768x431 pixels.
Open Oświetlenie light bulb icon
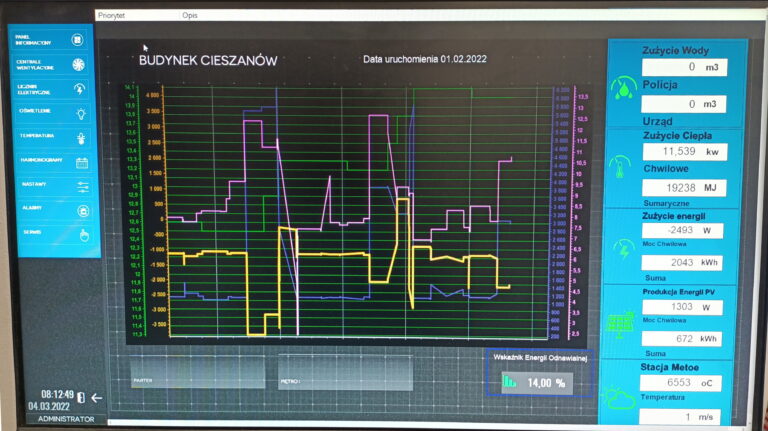pyautogui.click(x=81, y=114)
